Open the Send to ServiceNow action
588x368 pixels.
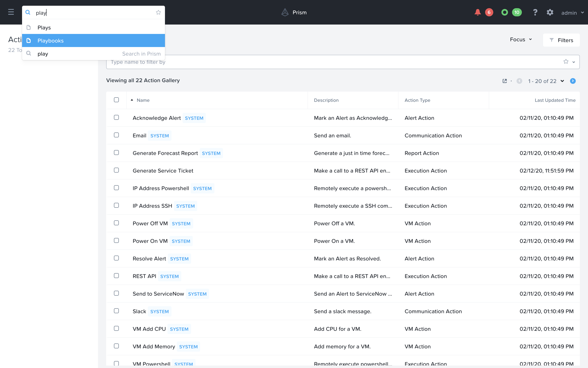coord(158,294)
